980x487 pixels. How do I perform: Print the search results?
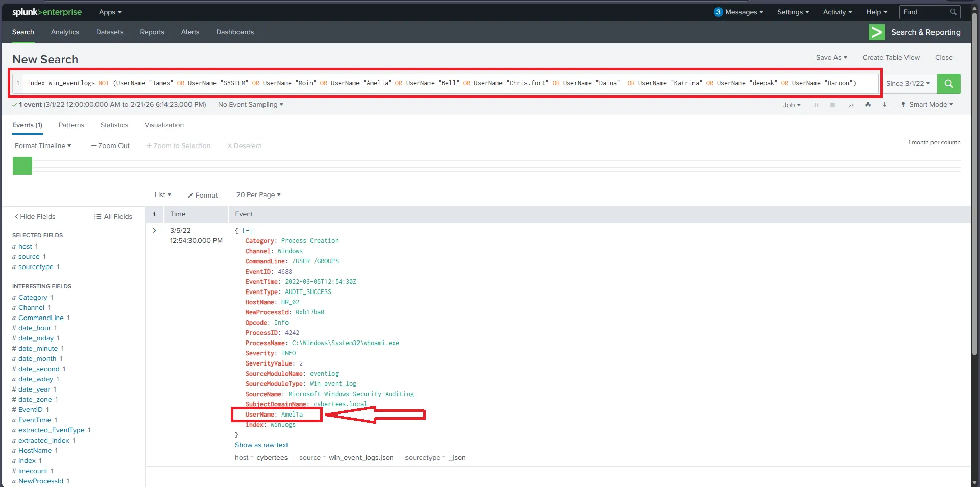(x=868, y=105)
